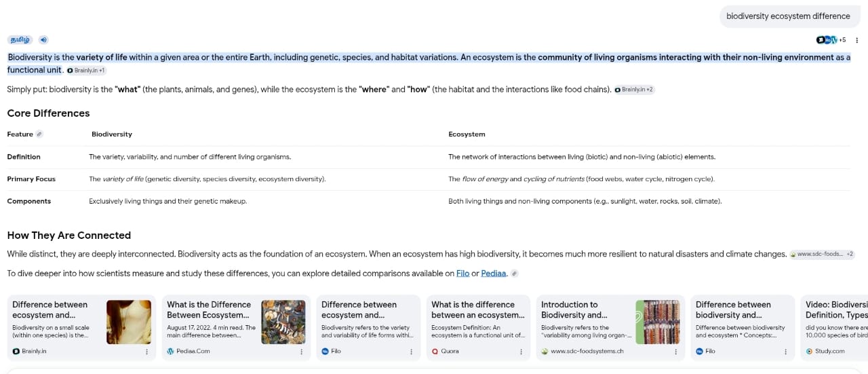Open the sdc-foodsystems card three-dot menu

pyautogui.click(x=675, y=352)
